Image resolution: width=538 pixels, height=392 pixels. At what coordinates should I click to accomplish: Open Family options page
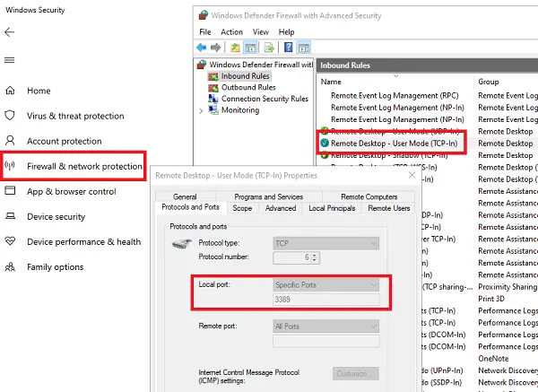[x=56, y=266]
